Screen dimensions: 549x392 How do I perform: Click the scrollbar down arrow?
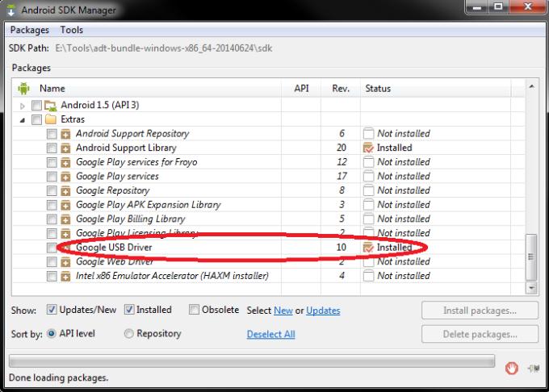click(531, 288)
